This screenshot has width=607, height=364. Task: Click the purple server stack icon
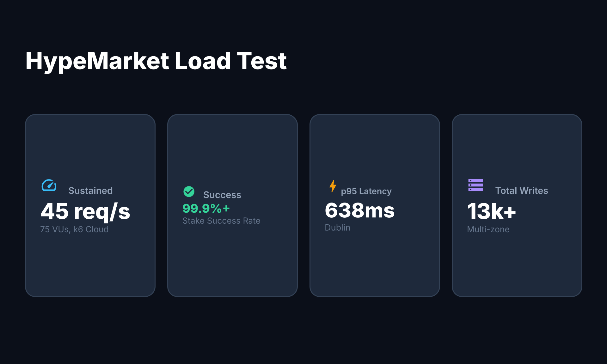475,185
